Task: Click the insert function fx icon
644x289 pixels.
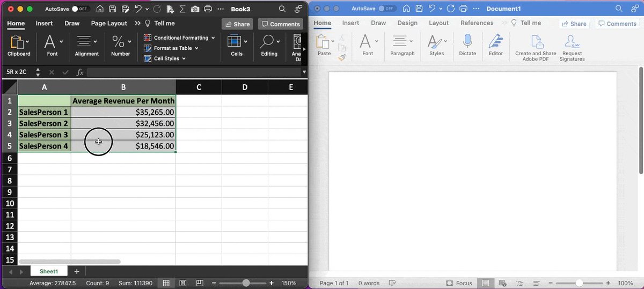Action: 80,72
